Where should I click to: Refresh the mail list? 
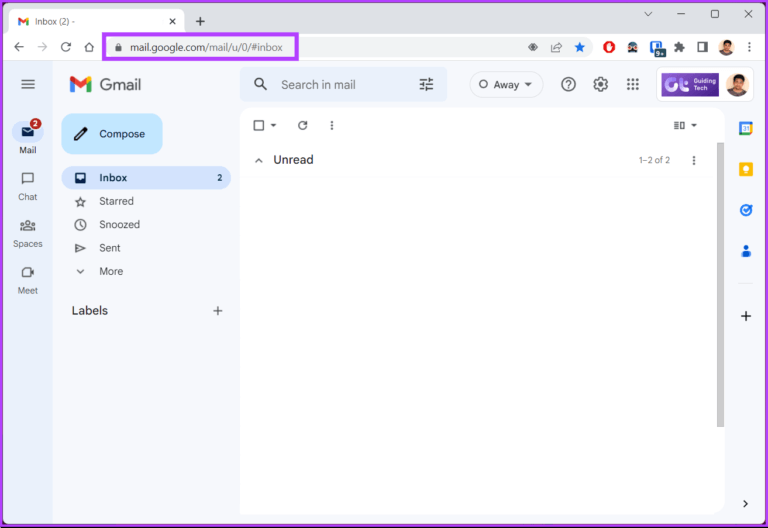(x=303, y=125)
